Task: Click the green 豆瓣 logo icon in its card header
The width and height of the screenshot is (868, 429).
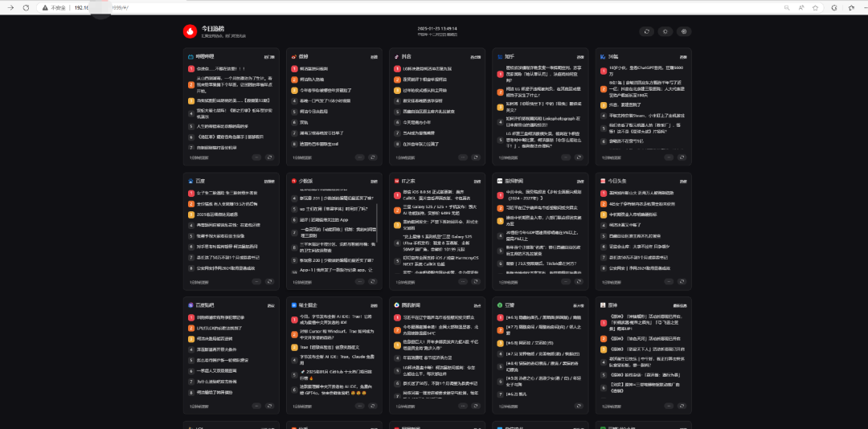Action: tap(500, 305)
